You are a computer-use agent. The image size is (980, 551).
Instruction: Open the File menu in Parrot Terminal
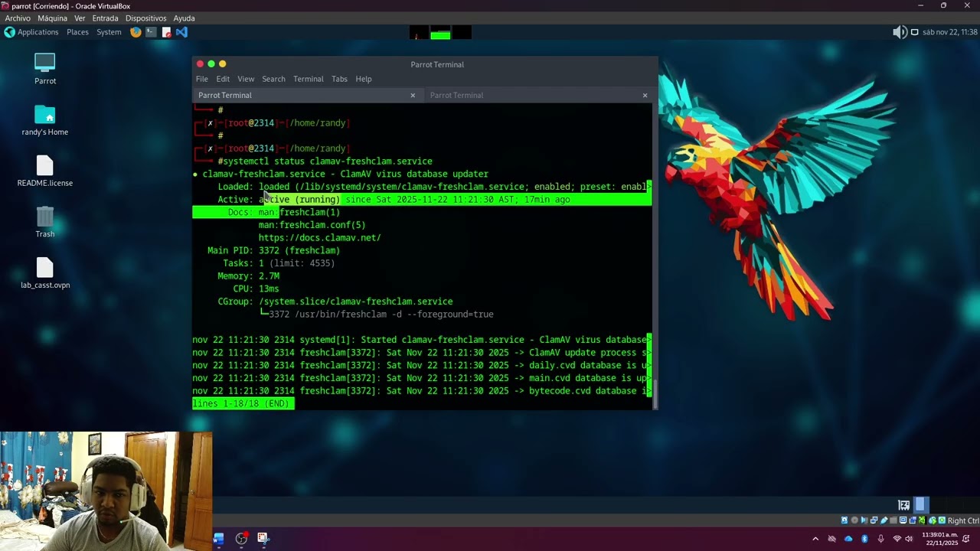point(201,79)
